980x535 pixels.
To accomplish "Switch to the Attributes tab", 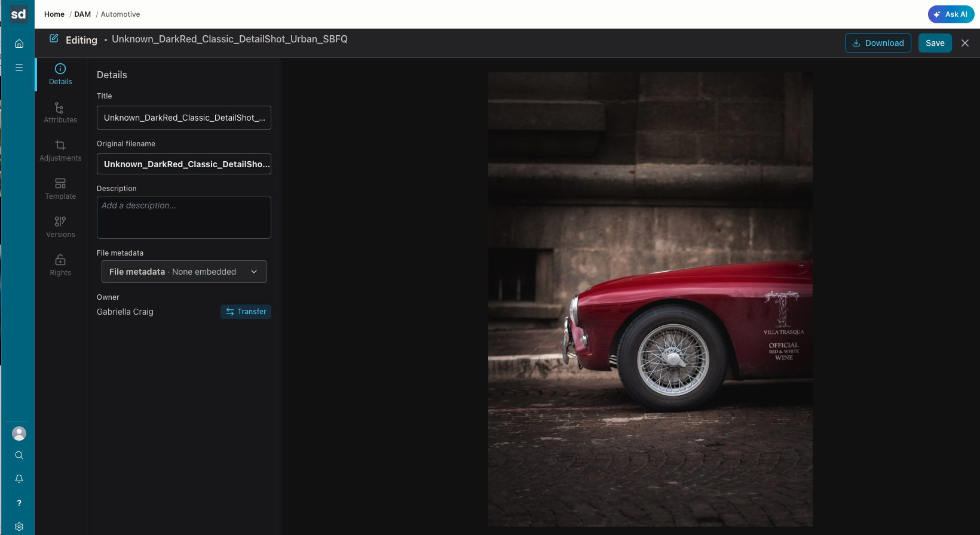I will (60, 113).
